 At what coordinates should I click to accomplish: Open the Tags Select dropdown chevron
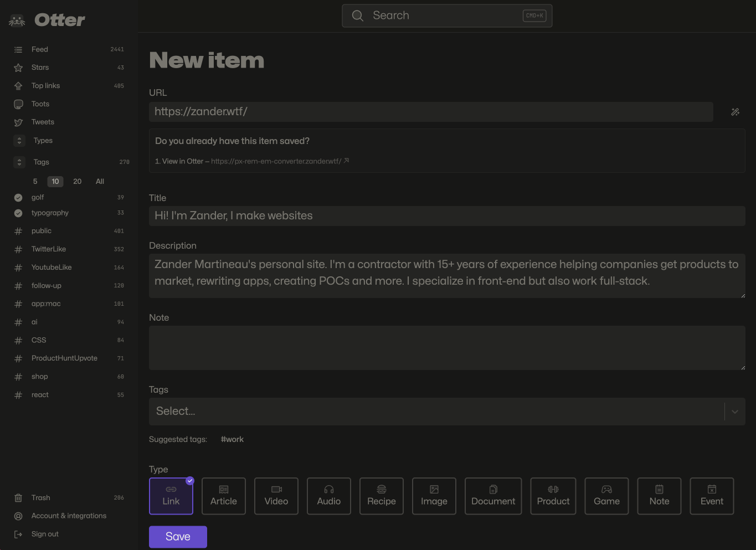[x=735, y=412]
